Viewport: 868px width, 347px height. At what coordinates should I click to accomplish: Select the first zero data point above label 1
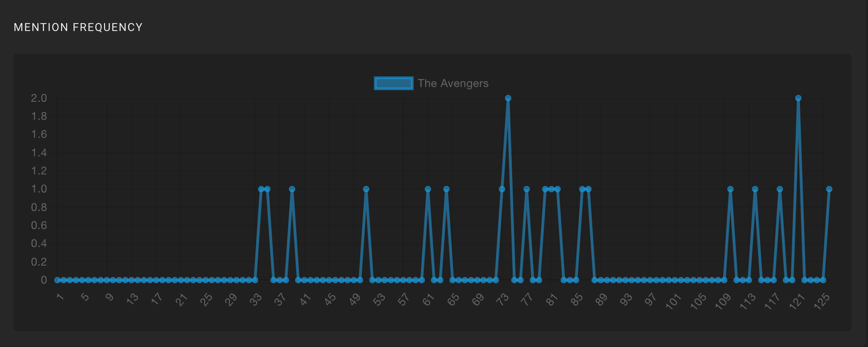coord(57,280)
